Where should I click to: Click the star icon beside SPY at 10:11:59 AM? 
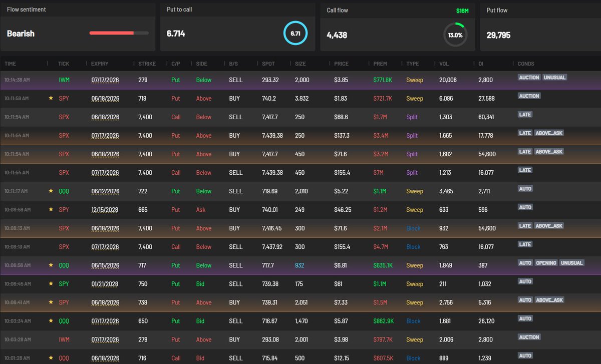51,99
